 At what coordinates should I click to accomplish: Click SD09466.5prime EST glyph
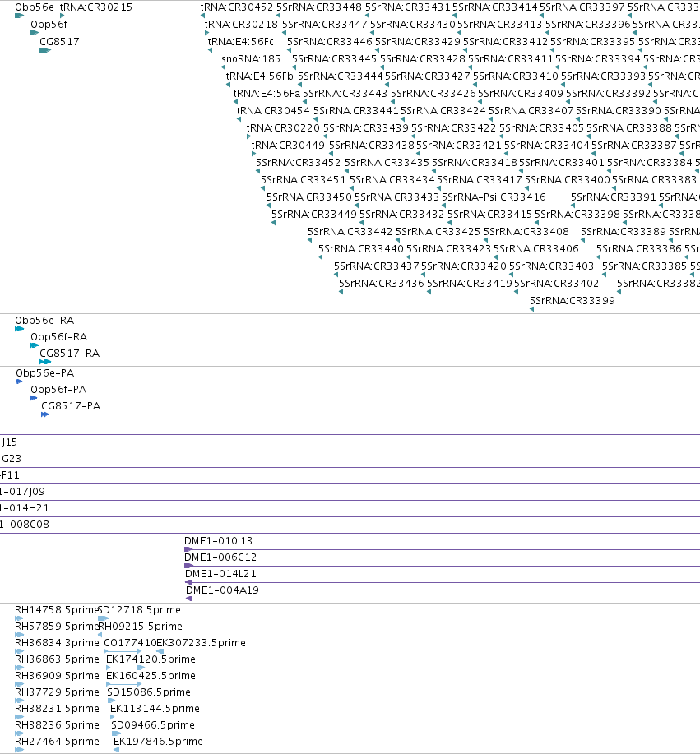coord(116,733)
